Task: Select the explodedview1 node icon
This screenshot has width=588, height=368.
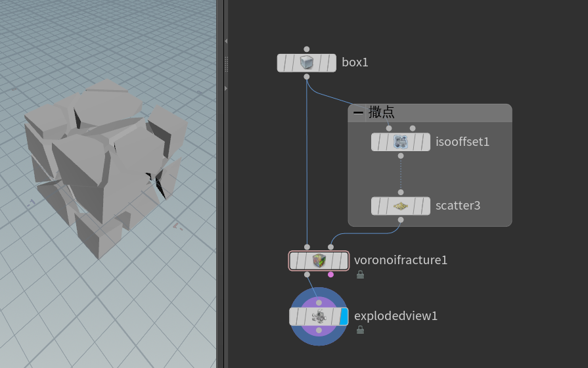Action: (x=319, y=317)
